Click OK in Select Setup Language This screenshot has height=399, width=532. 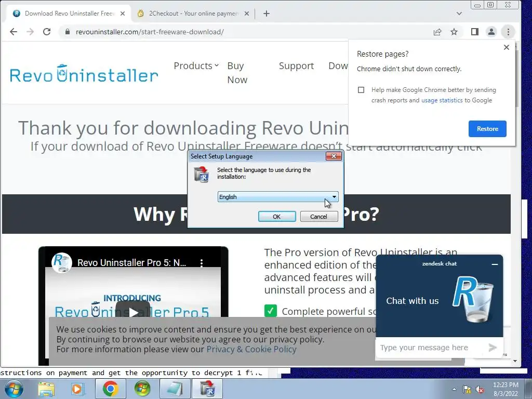[x=277, y=217]
